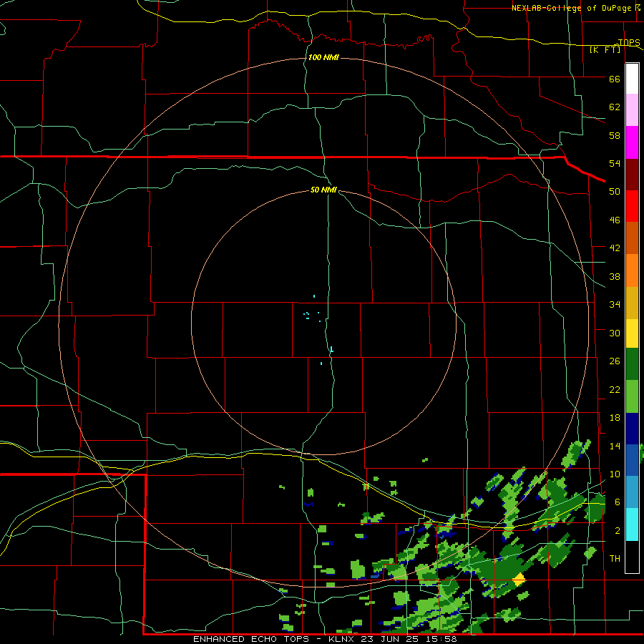The height and width of the screenshot is (644, 644).
Task: Click the 'TOPS' legend title
Action: pos(629,42)
